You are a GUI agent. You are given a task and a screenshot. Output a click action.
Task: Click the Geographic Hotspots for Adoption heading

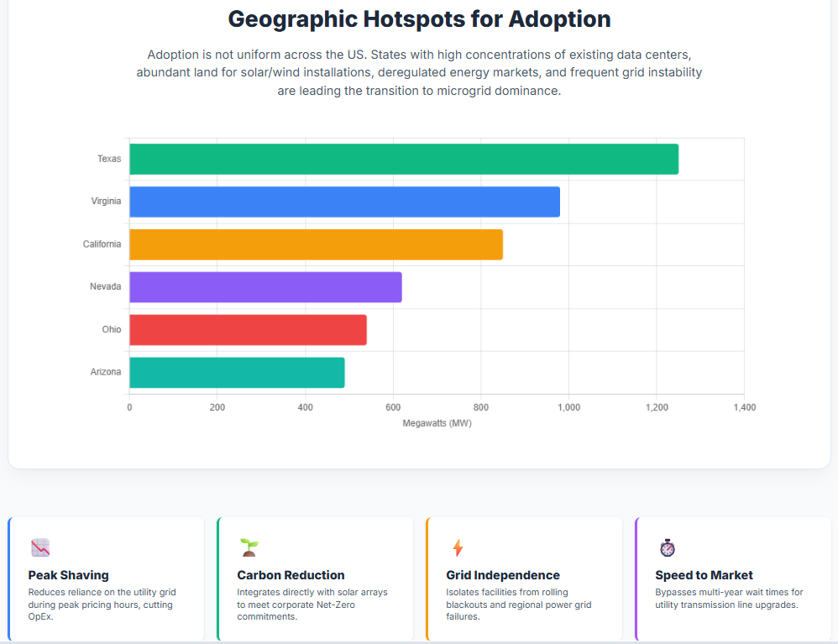[419, 19]
